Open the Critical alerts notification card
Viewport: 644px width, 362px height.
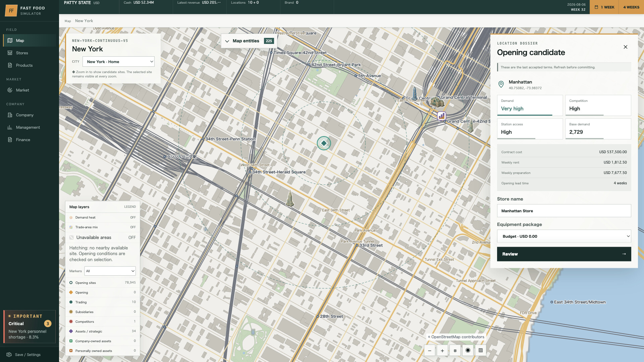30,326
